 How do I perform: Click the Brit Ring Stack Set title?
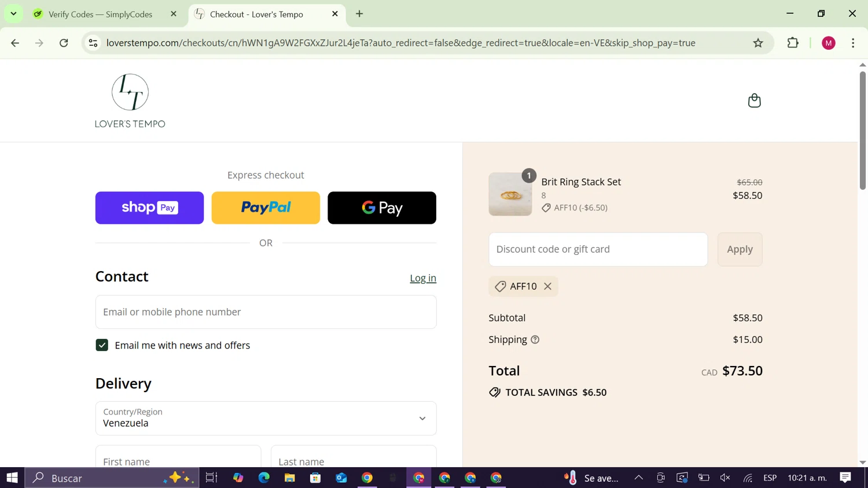pos(581,182)
